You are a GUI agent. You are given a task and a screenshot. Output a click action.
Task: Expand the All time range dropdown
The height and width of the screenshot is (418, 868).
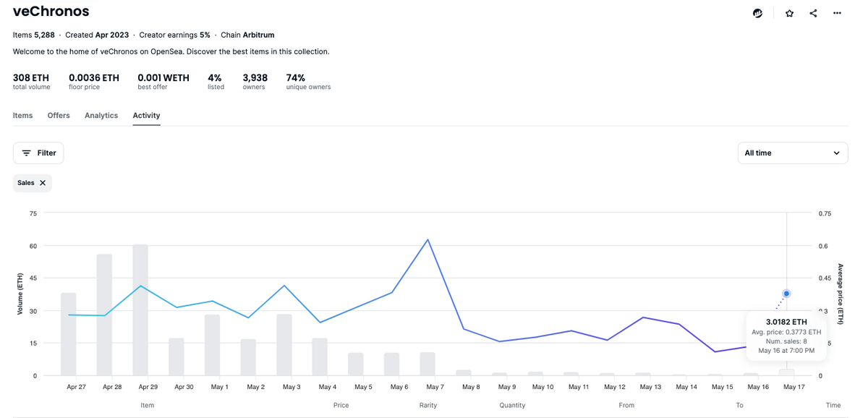point(792,153)
